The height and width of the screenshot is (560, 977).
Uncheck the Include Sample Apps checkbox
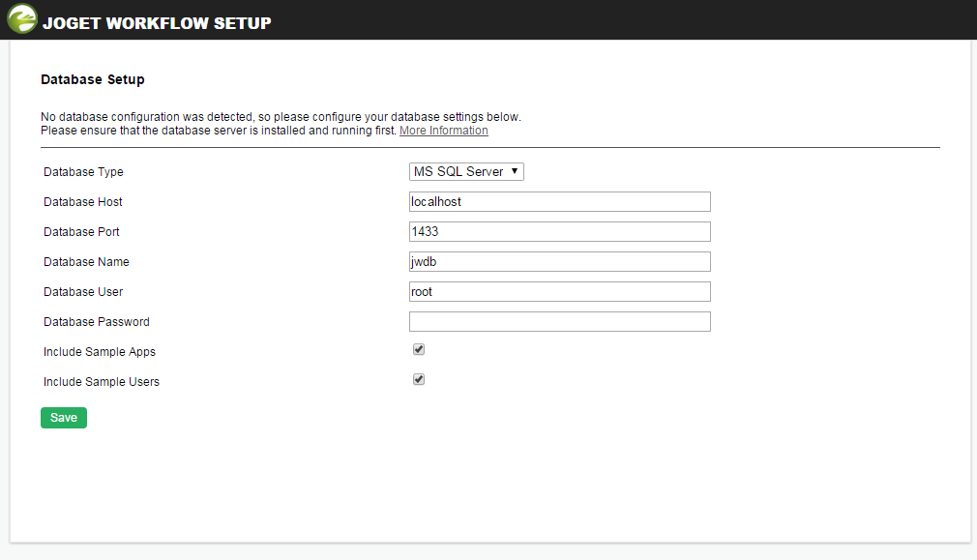tap(419, 350)
